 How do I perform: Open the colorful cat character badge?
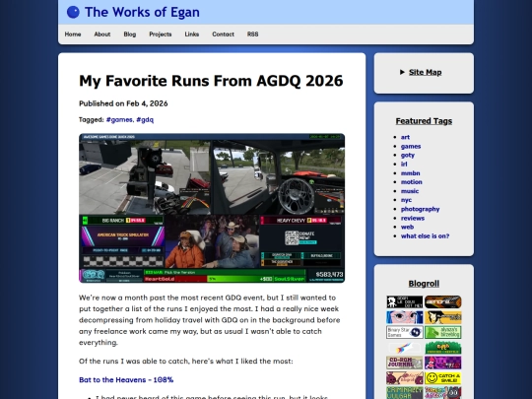pyautogui.click(x=442, y=392)
